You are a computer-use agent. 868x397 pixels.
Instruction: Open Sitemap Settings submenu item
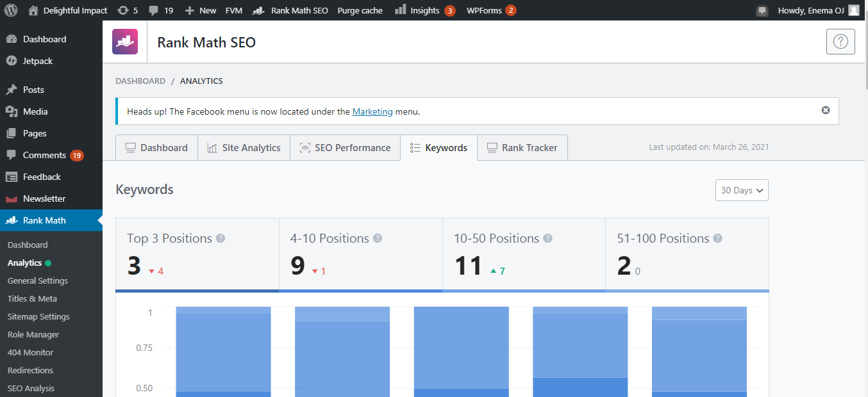click(38, 316)
